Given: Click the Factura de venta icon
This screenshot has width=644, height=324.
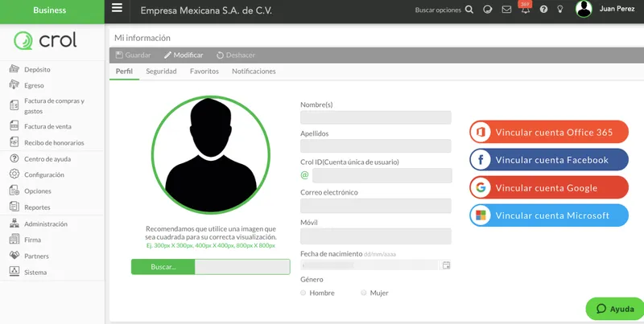Looking at the screenshot, I should click(x=14, y=126).
